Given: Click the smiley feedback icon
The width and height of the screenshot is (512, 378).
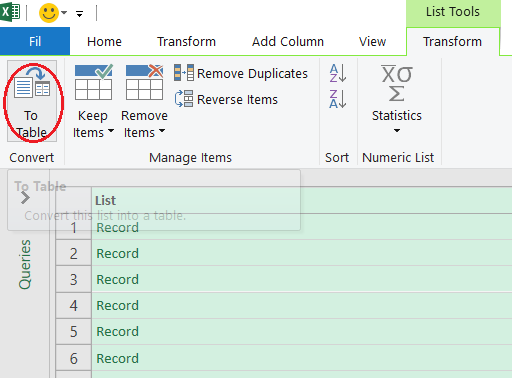Looking at the screenshot, I should point(49,13).
